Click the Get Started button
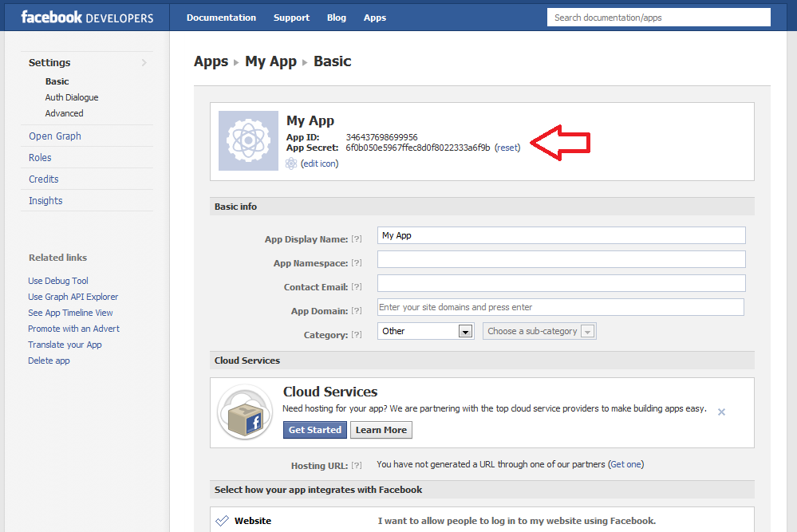Viewport: 797px width, 532px height. click(315, 430)
